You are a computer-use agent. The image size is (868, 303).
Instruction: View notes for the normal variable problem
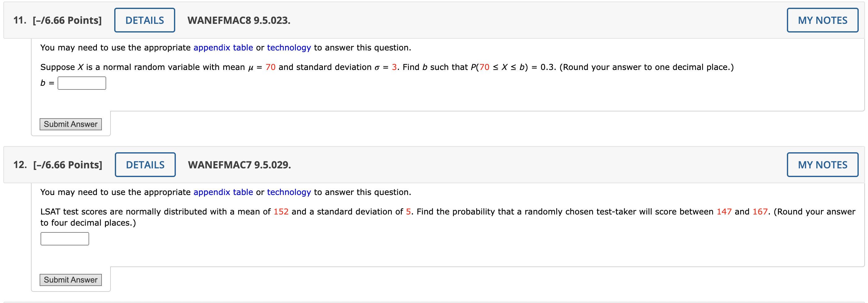click(x=822, y=20)
